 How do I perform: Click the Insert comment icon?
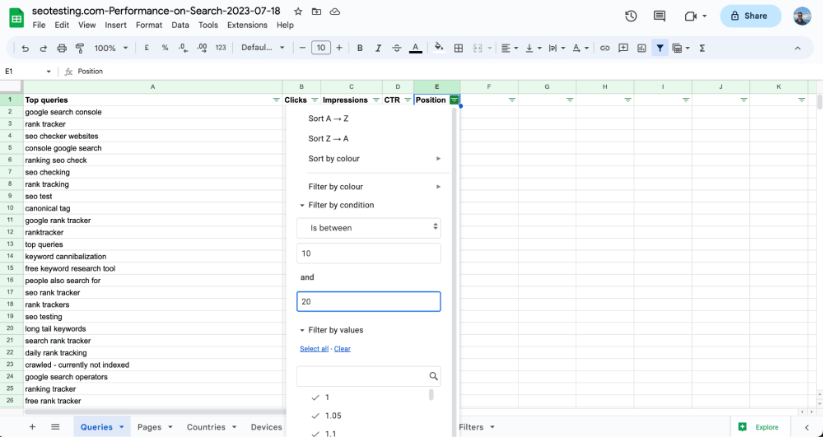click(x=623, y=48)
